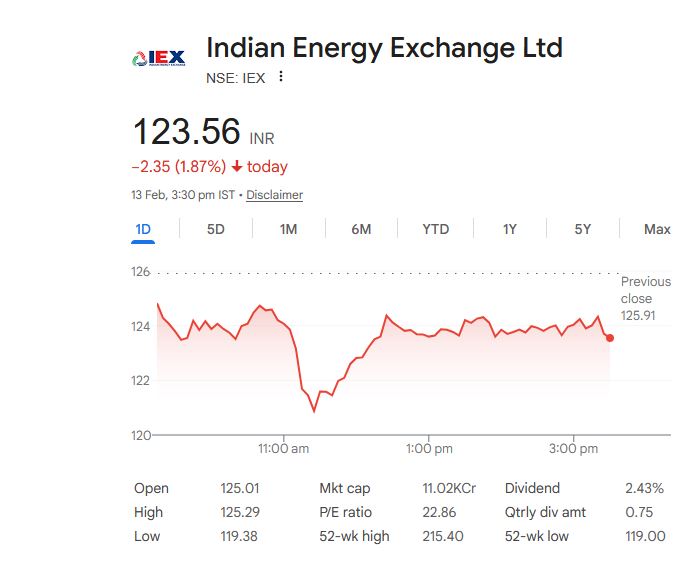This screenshot has width=687, height=582.
Task: Select the YTD time range
Action: pos(435,229)
